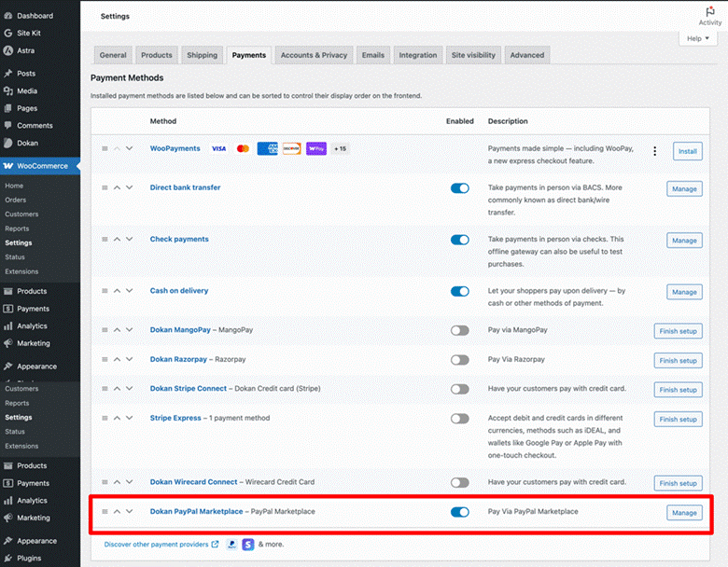Click the Visa card icon in WooPayments row
Viewport: 728px width, 567px height.
(x=218, y=149)
